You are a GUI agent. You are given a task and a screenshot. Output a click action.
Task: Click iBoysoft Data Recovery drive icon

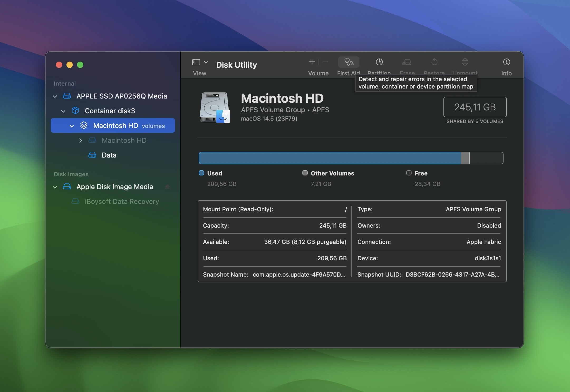coord(75,201)
